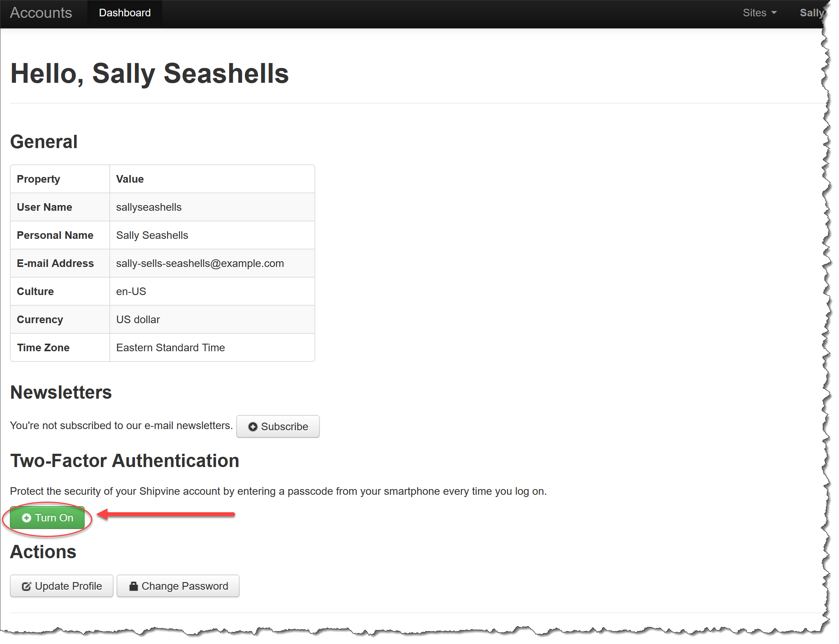This screenshot has width=839, height=644.
Task: Turn on two-factor authentication
Action: tap(47, 518)
